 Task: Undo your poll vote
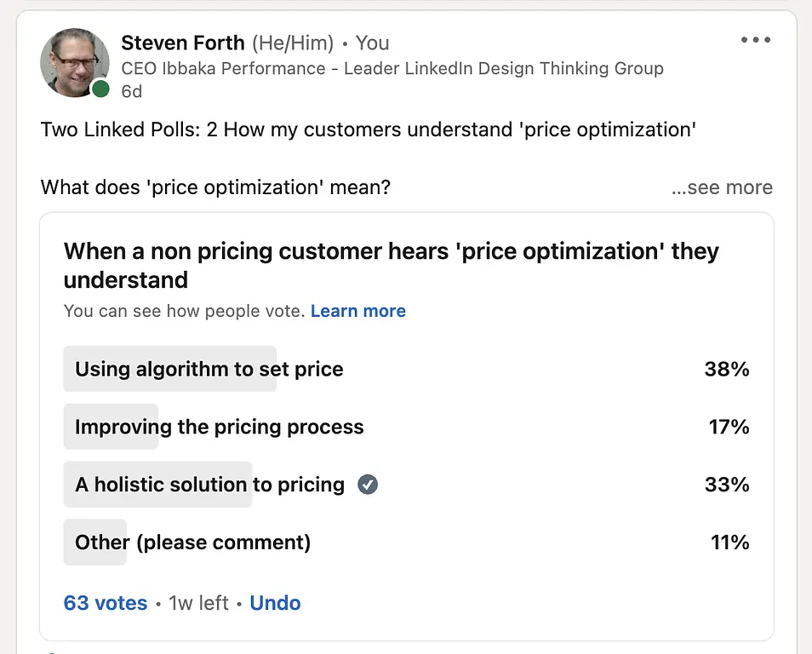(275, 603)
